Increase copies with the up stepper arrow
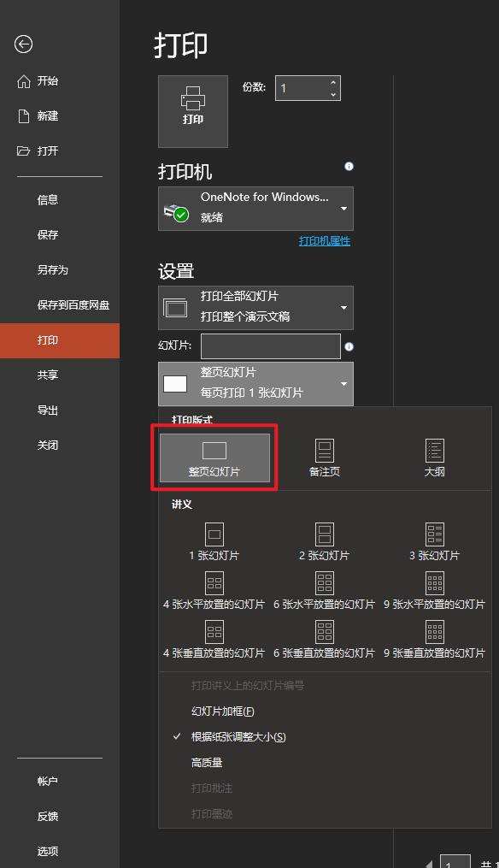This screenshot has height=868, width=499. (x=333, y=82)
